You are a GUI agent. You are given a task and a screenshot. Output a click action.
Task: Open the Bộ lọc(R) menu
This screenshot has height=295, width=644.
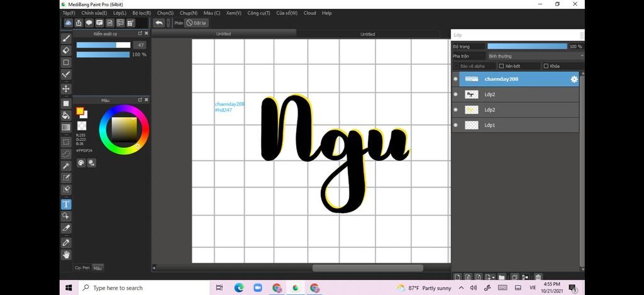(x=142, y=13)
